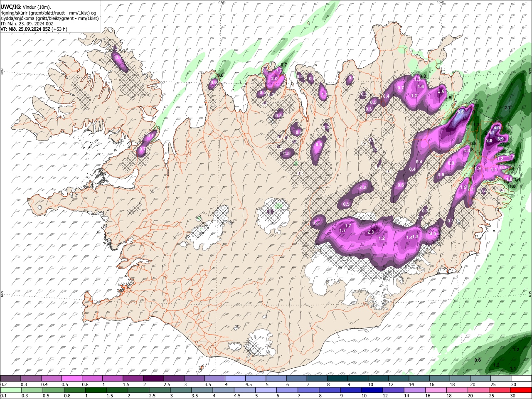Click the 0.2 label in the snow legend row
532x399 pixels.
(4, 384)
